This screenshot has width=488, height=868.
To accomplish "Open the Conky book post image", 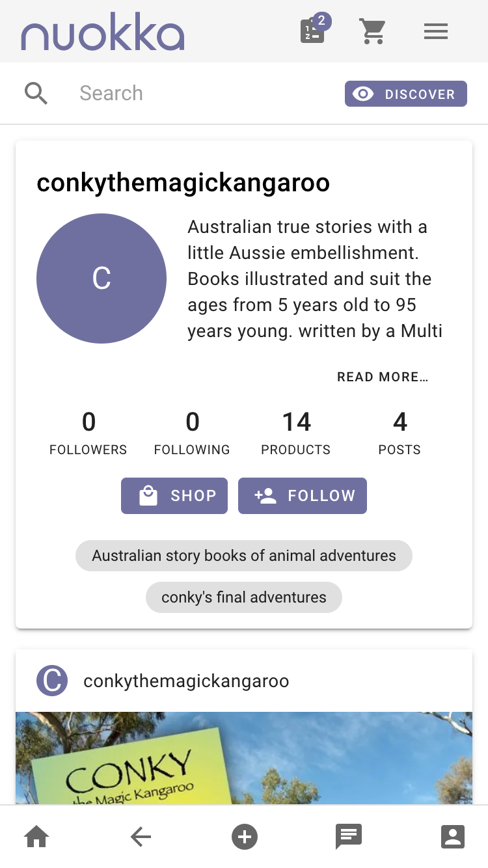I will (x=244, y=758).
